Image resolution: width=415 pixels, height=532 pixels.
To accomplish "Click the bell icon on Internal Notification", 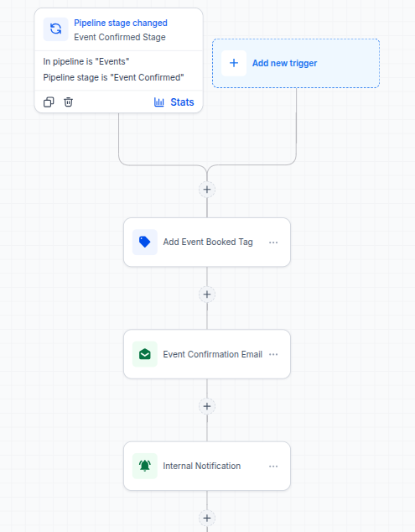I will tap(145, 466).
